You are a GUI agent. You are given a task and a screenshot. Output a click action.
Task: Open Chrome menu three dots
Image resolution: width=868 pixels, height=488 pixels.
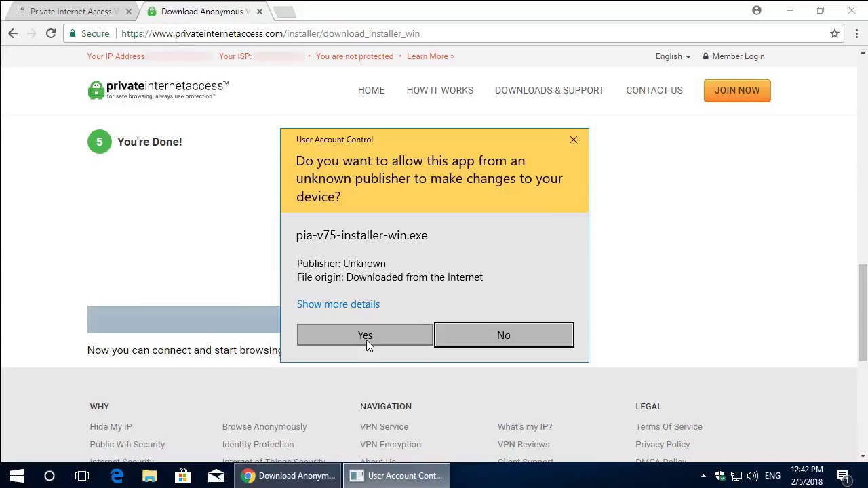(x=856, y=33)
